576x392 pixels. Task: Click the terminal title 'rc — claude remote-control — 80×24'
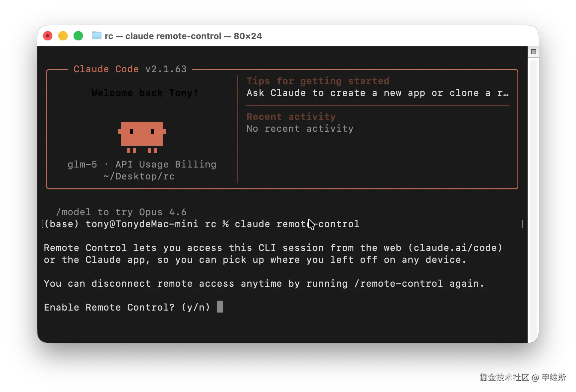coord(183,36)
